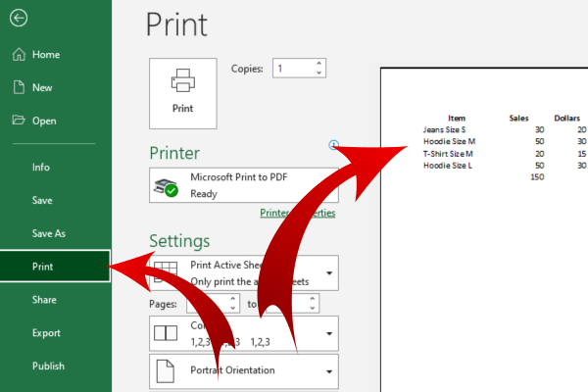Expand the Microsoft Print to PDF printer dropdown

point(244,185)
